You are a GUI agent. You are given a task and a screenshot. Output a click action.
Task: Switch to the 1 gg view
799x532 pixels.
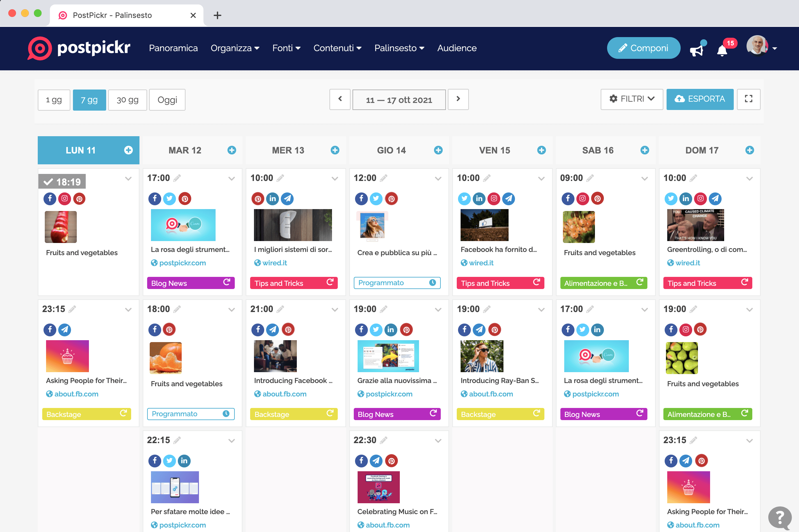point(54,100)
